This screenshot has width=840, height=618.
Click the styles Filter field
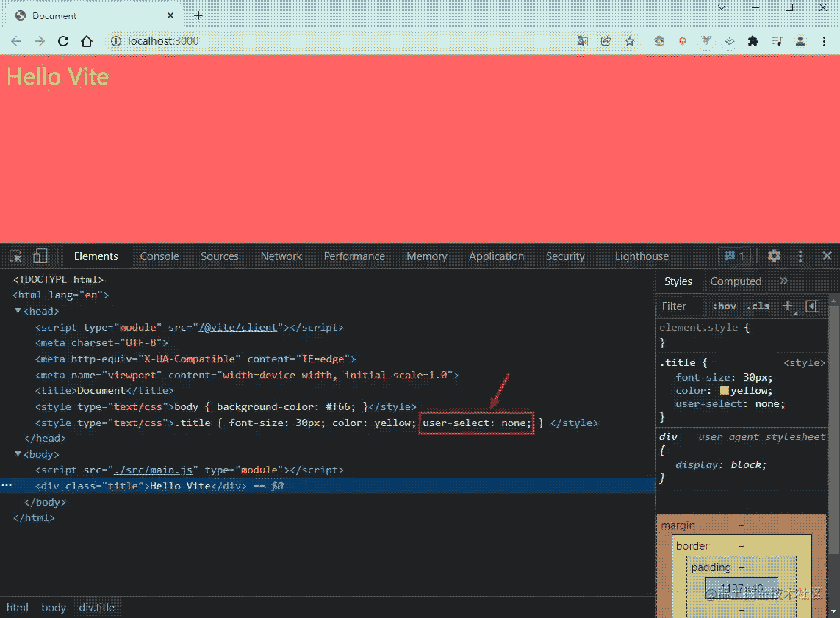point(681,306)
